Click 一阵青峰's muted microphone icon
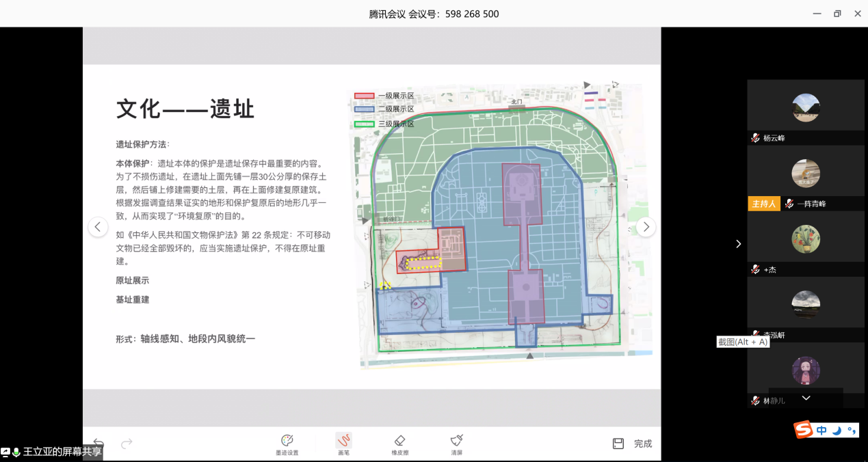This screenshot has width=868, height=462. [789, 204]
